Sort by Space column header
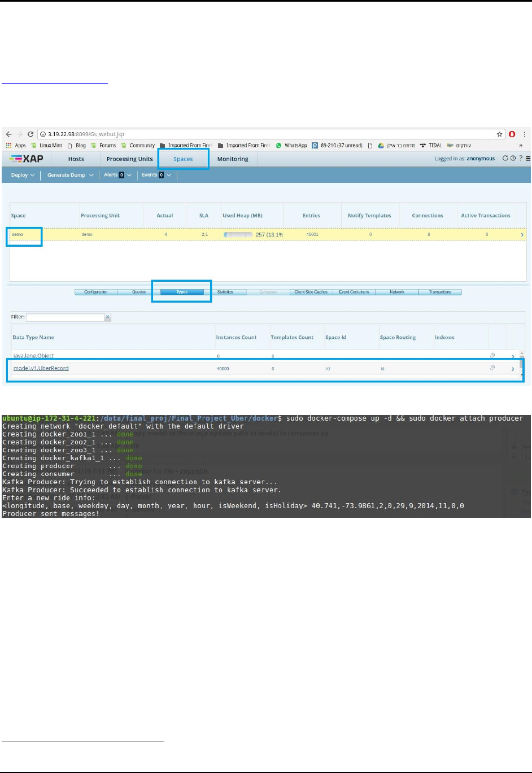The image size is (532, 773). [x=19, y=216]
